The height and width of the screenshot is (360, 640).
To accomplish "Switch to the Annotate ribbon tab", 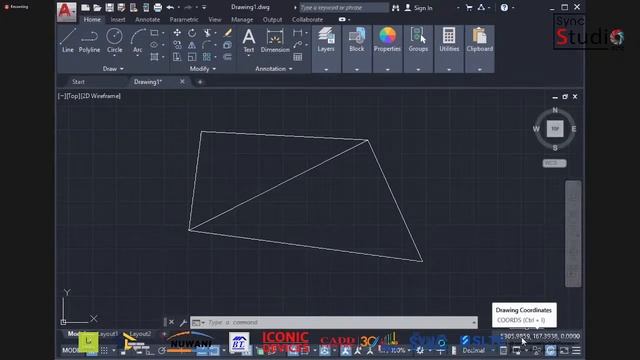I will point(147,19).
